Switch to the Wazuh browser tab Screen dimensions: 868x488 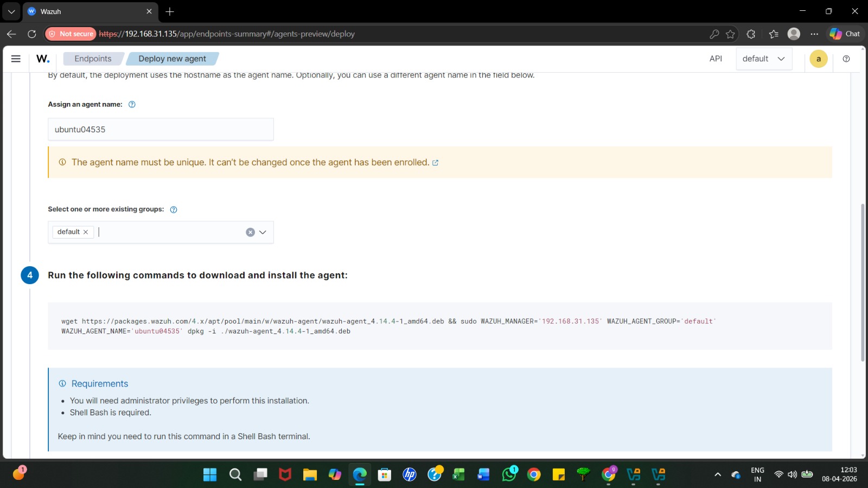[90, 11]
